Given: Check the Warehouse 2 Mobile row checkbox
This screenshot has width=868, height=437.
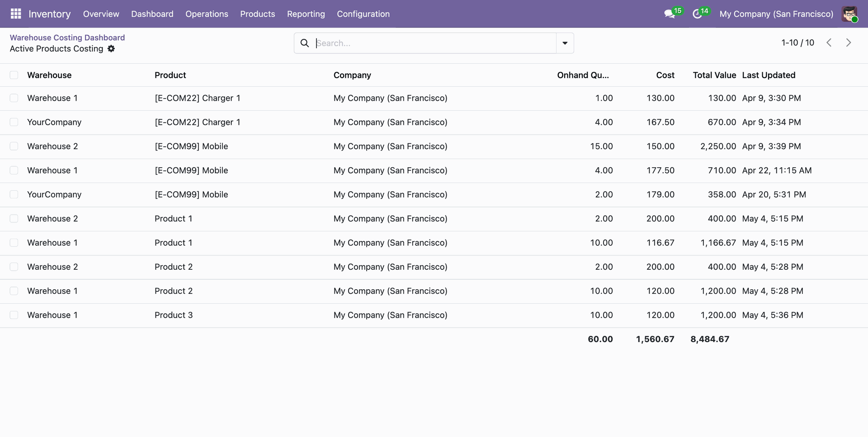Looking at the screenshot, I should (x=14, y=146).
